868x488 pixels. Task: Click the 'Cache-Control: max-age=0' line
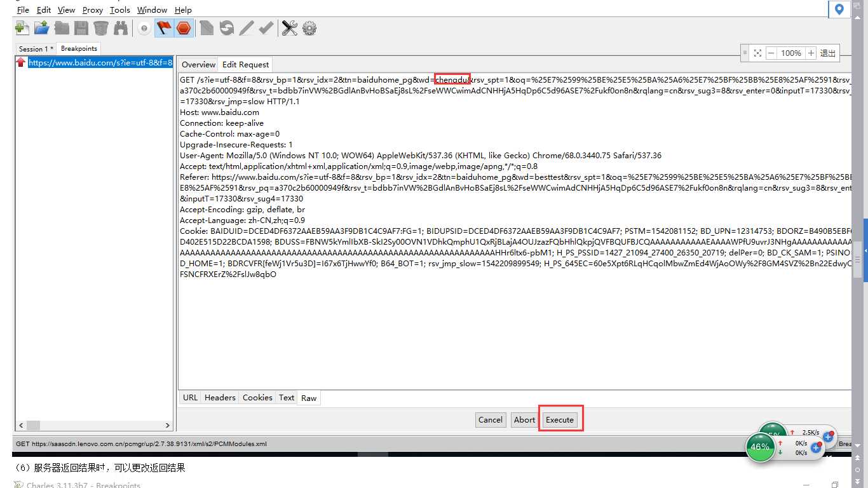coord(229,133)
